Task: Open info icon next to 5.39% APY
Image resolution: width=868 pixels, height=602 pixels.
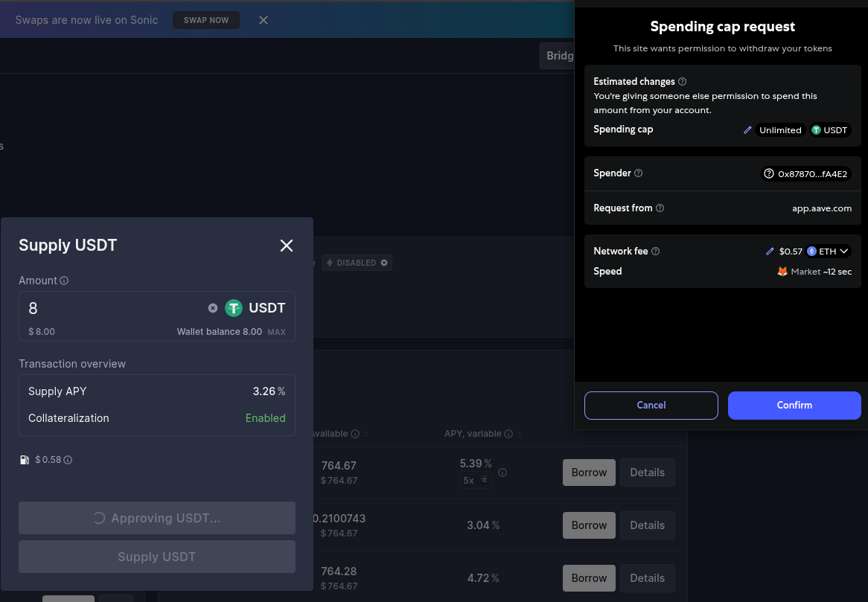Action: (x=502, y=473)
